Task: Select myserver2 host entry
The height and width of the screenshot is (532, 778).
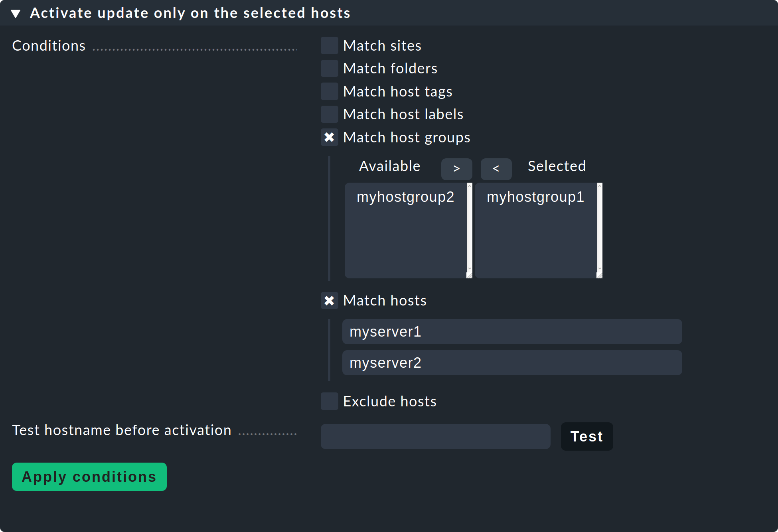Action: click(x=511, y=361)
